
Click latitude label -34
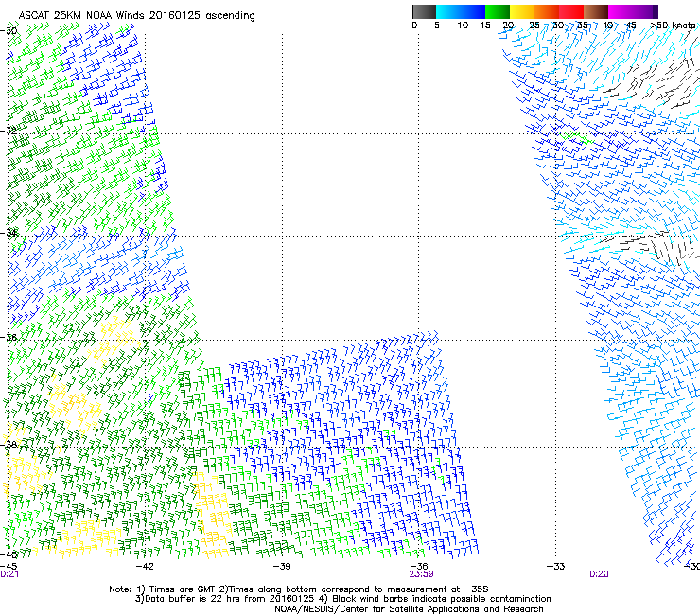(9, 233)
